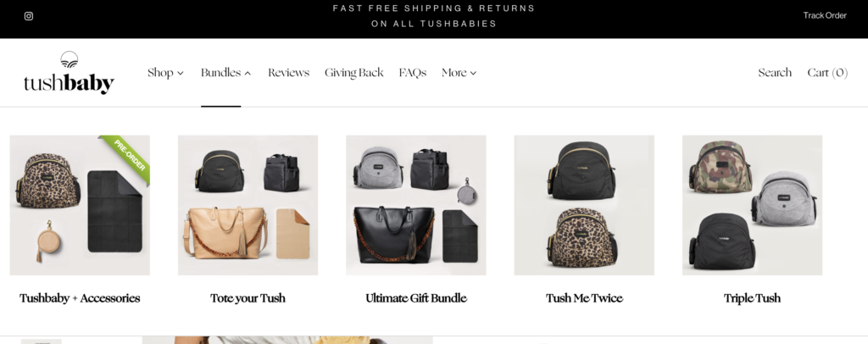Collapse the Bundles dropdown menu

tap(225, 73)
